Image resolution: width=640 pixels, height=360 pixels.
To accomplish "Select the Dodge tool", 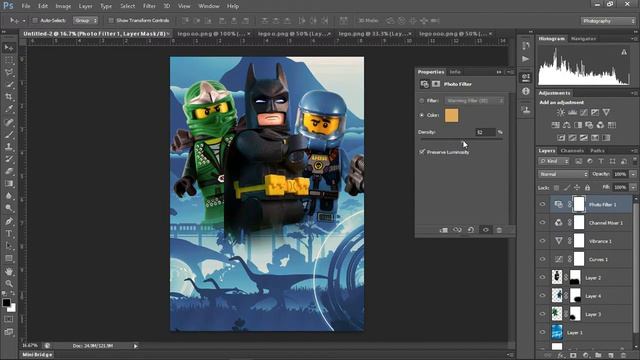I will click(x=9, y=208).
